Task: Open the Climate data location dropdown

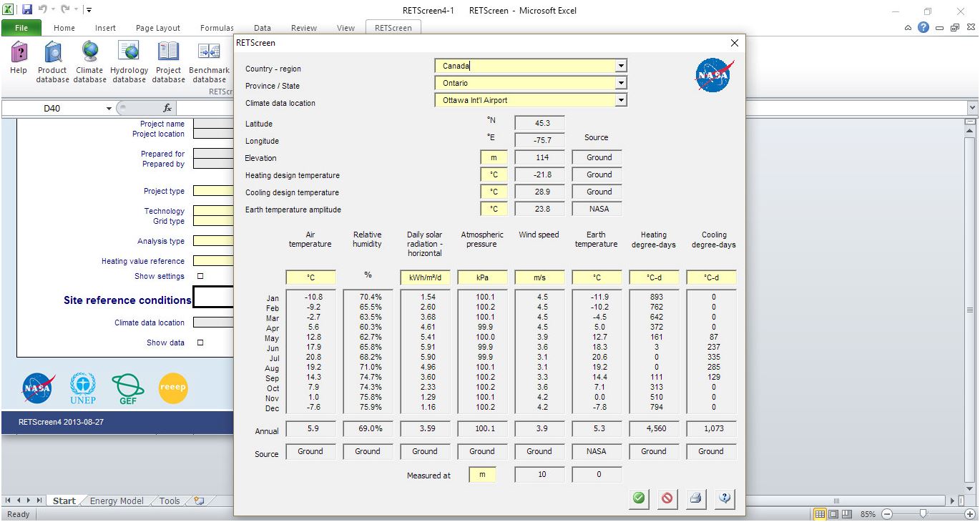Action: point(621,100)
